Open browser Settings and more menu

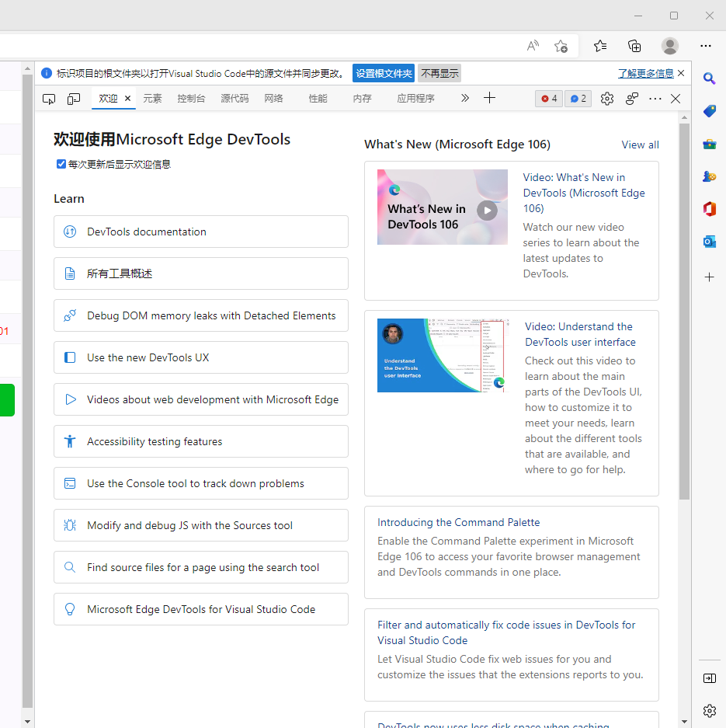pos(706,46)
